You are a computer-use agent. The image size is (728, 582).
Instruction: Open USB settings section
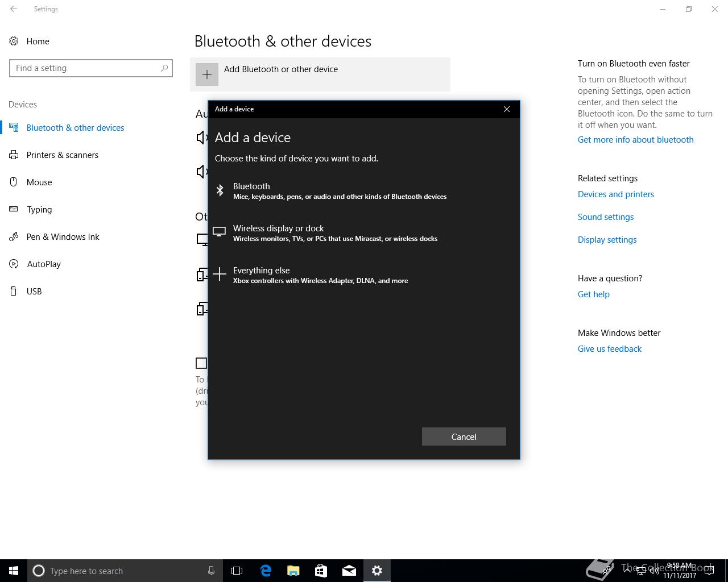click(34, 292)
